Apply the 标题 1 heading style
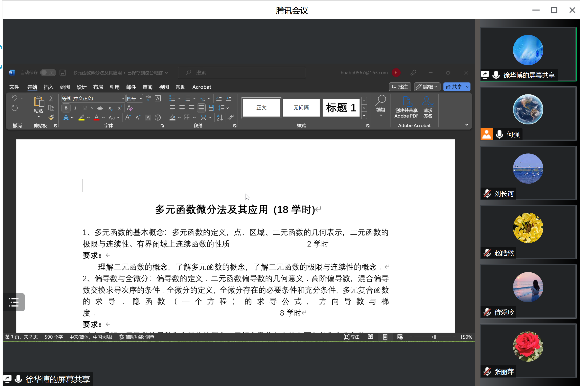 [x=341, y=108]
